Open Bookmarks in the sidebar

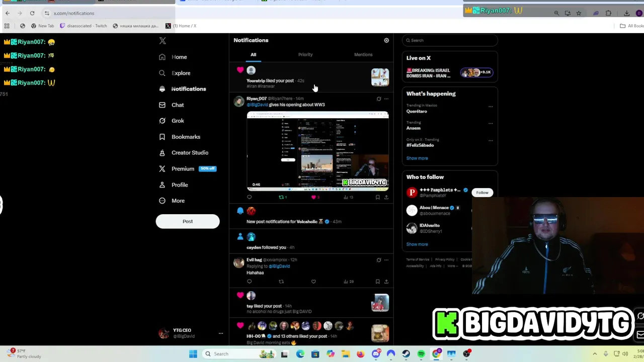pos(180,137)
